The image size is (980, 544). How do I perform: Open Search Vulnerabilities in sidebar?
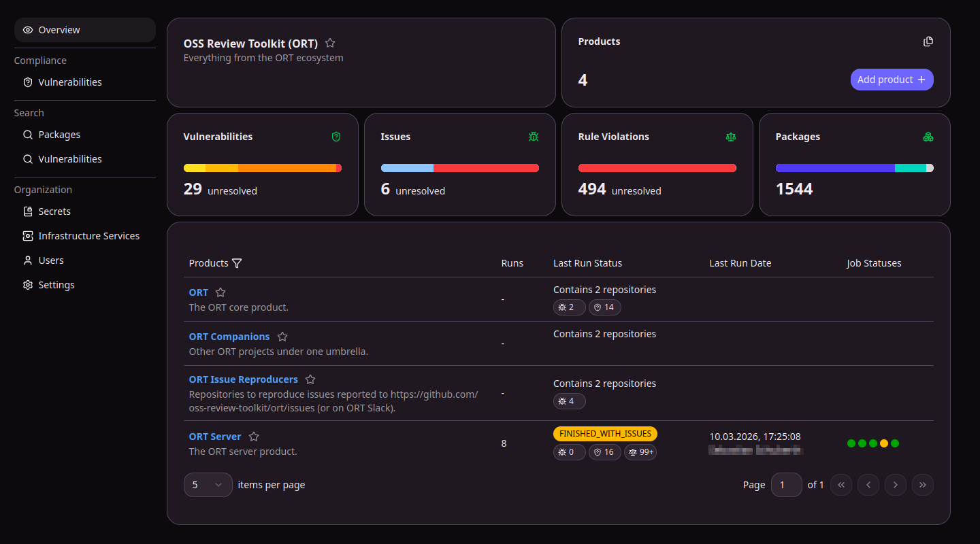85,159
